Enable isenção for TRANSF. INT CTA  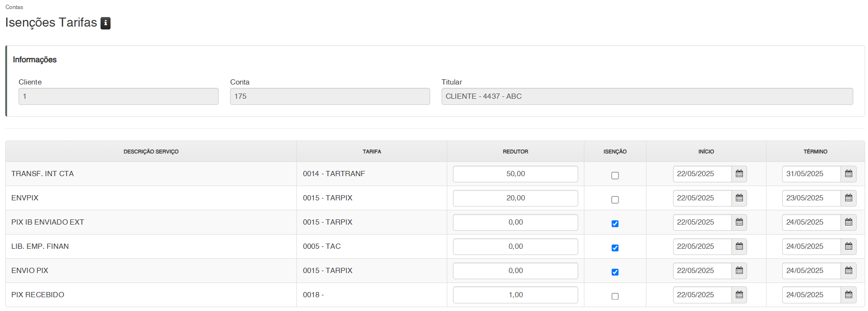click(x=615, y=176)
